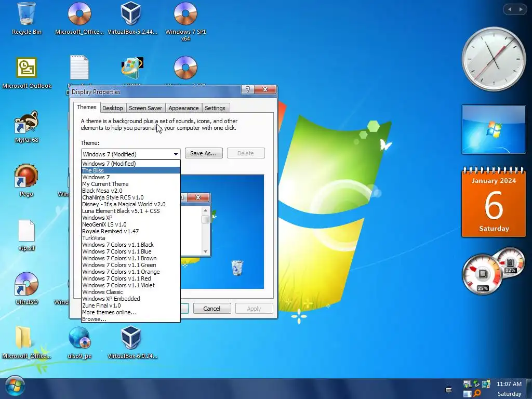Select the Microsoft_Office disc image icon
The width and height of the screenshot is (532, 399).
79,19
